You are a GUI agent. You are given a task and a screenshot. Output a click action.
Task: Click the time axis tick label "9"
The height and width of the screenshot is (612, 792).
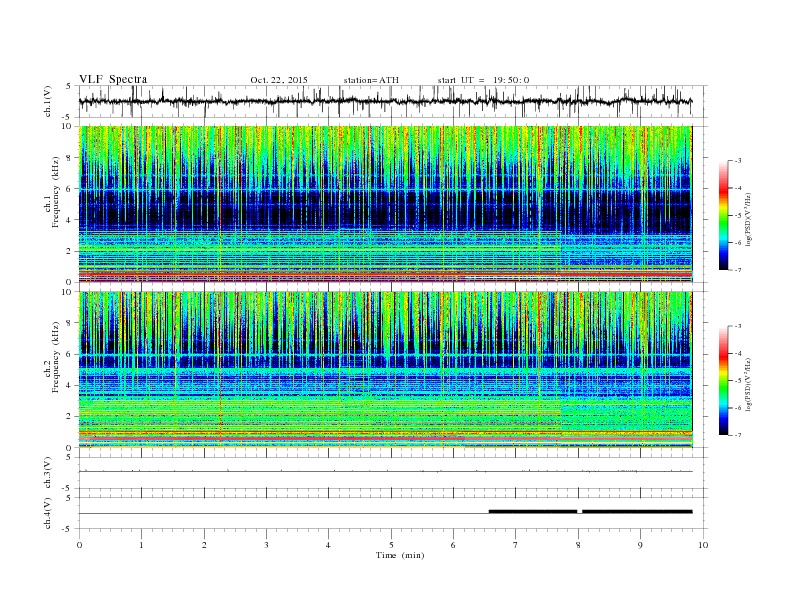point(640,545)
